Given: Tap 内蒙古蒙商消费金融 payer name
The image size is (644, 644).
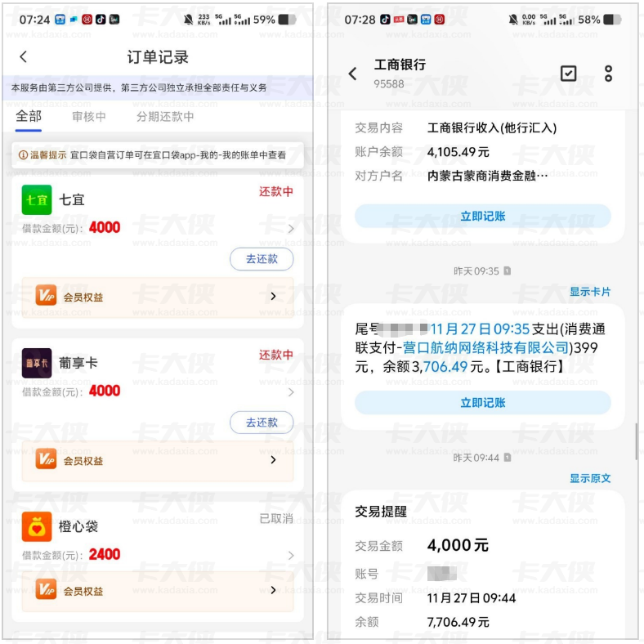Looking at the screenshot, I should (x=487, y=176).
